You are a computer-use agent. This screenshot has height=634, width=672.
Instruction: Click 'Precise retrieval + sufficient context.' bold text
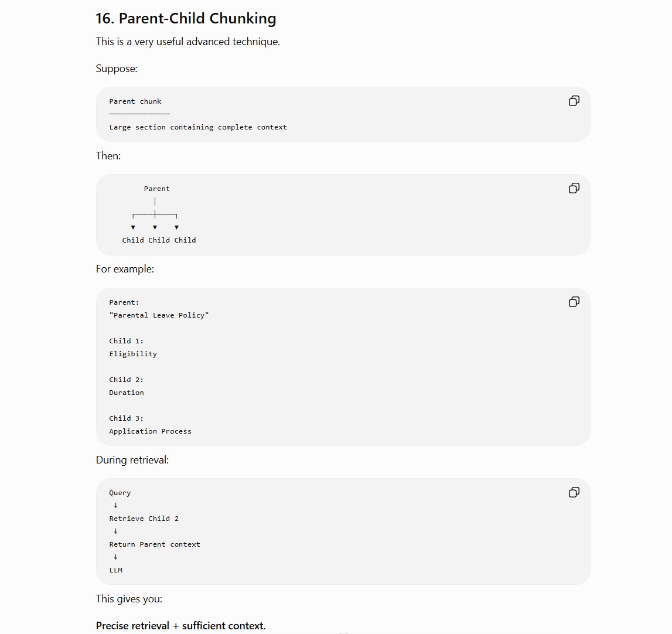tap(181, 625)
